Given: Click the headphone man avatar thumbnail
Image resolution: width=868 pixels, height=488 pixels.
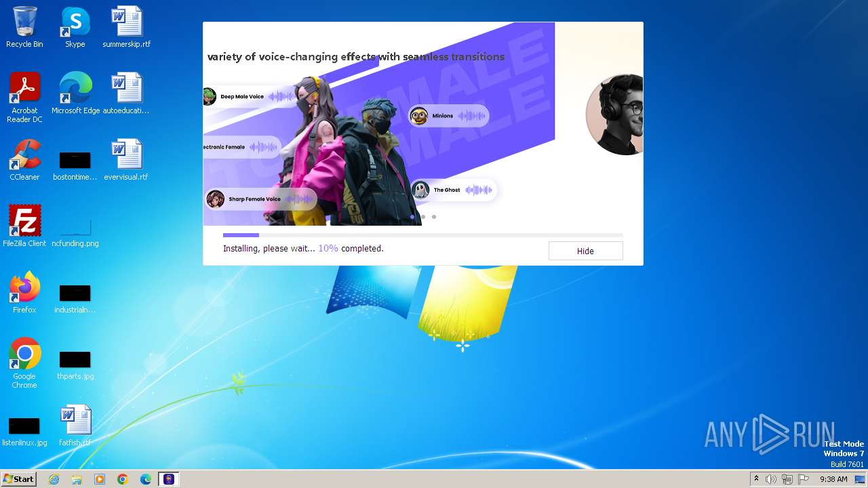Looking at the screenshot, I should pos(614,115).
